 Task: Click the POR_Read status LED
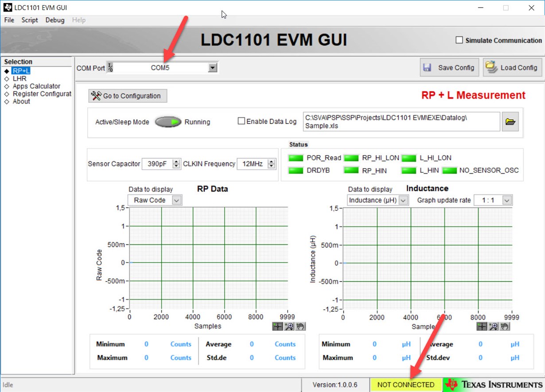tap(296, 158)
